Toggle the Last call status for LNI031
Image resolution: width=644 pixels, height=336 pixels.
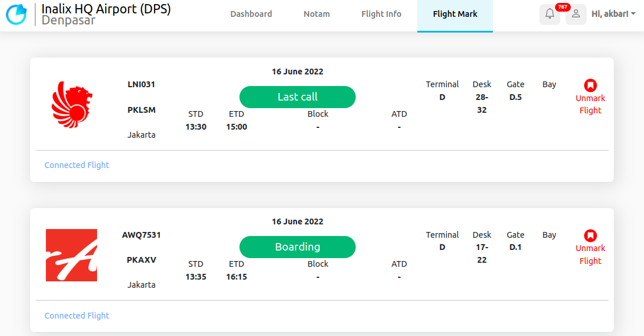297,97
